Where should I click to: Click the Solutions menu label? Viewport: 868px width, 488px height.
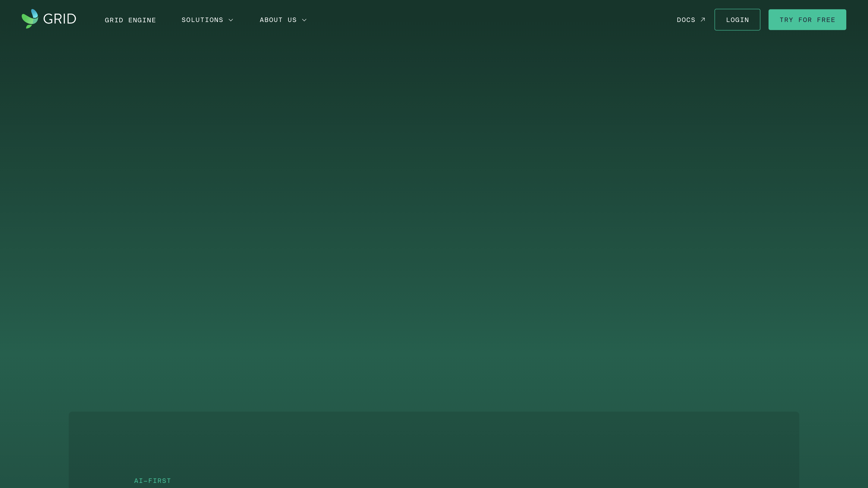tap(202, 20)
